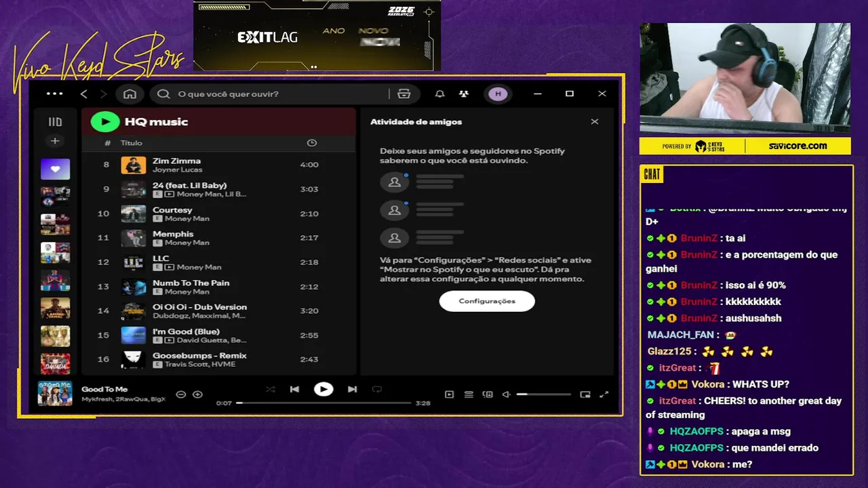Viewport: 868px width, 488px height.
Task: Open the Browse icon beside the search field
Action: pyautogui.click(x=404, y=94)
